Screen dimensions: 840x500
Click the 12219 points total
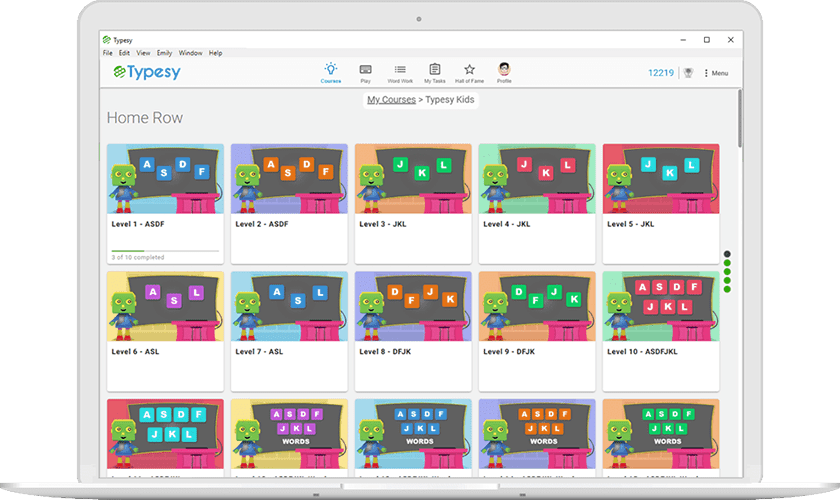661,73
